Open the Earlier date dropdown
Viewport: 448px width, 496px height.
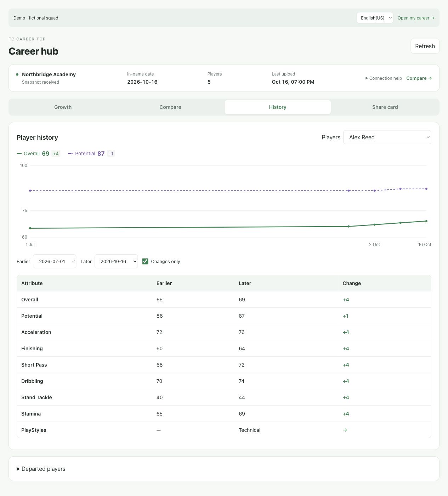coord(55,261)
